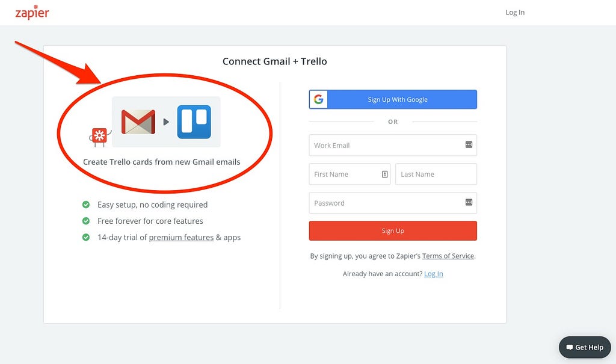Focus the Password field

pyautogui.click(x=393, y=203)
